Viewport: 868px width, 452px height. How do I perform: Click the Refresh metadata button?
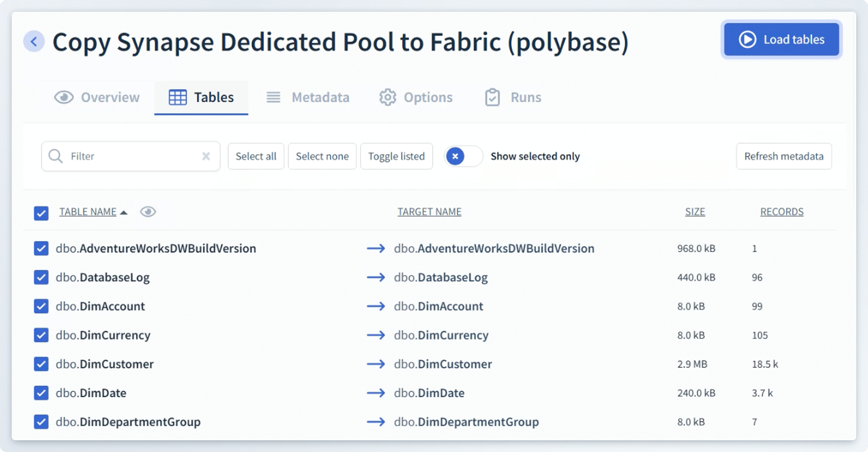[x=783, y=157]
